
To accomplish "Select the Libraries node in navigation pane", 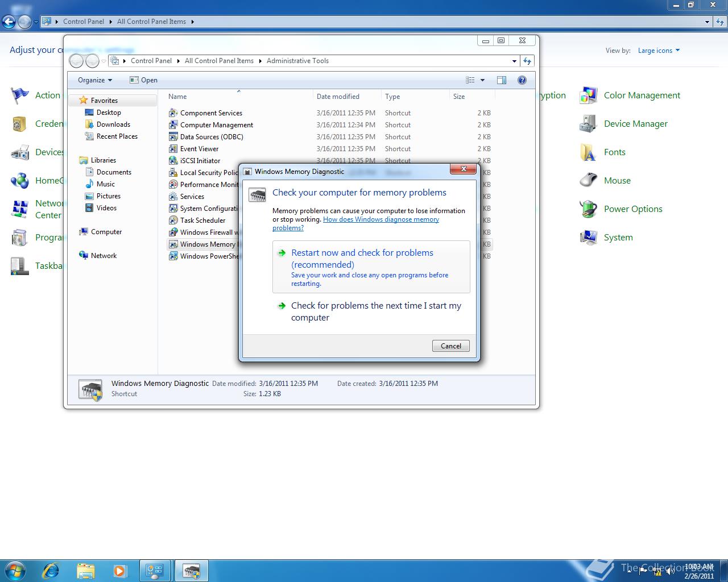I will click(104, 160).
